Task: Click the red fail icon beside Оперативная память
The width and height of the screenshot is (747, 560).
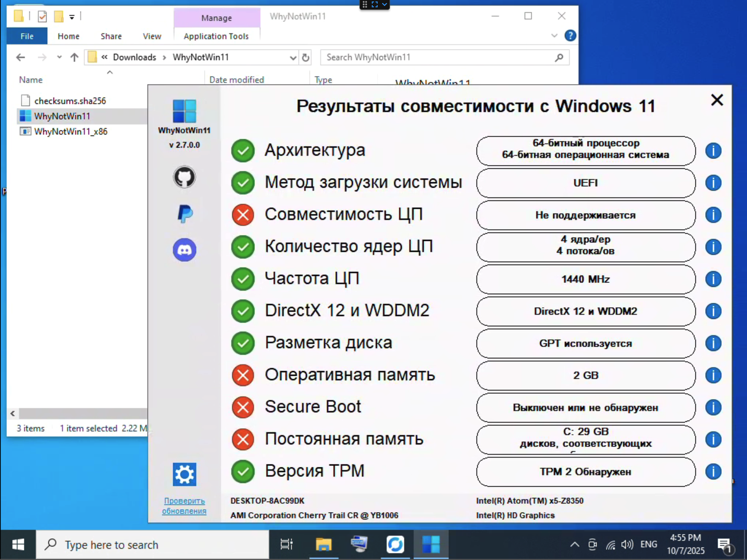Action: (x=243, y=375)
